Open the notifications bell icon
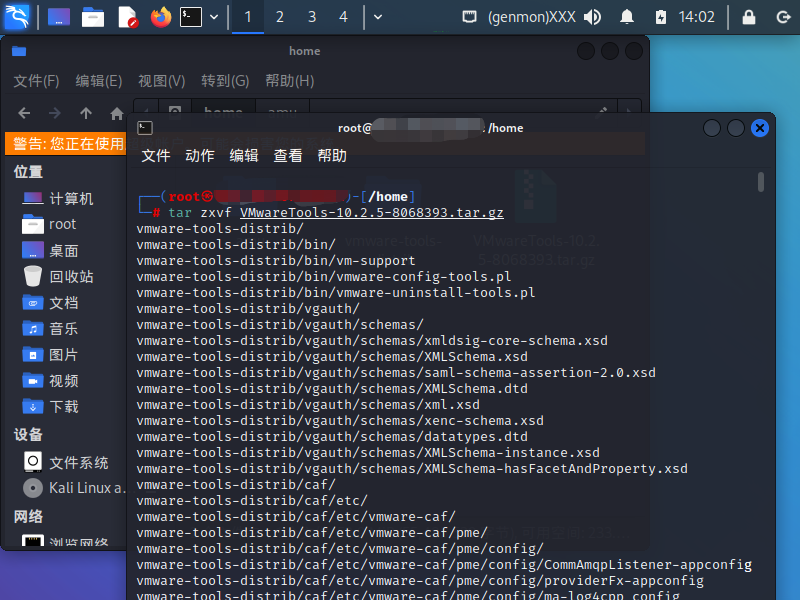 point(627,17)
